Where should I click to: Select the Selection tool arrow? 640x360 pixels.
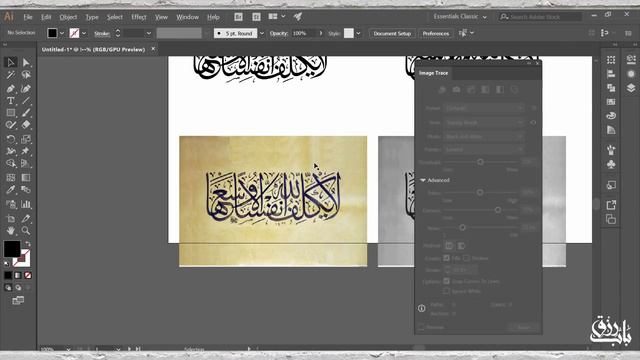(11, 62)
